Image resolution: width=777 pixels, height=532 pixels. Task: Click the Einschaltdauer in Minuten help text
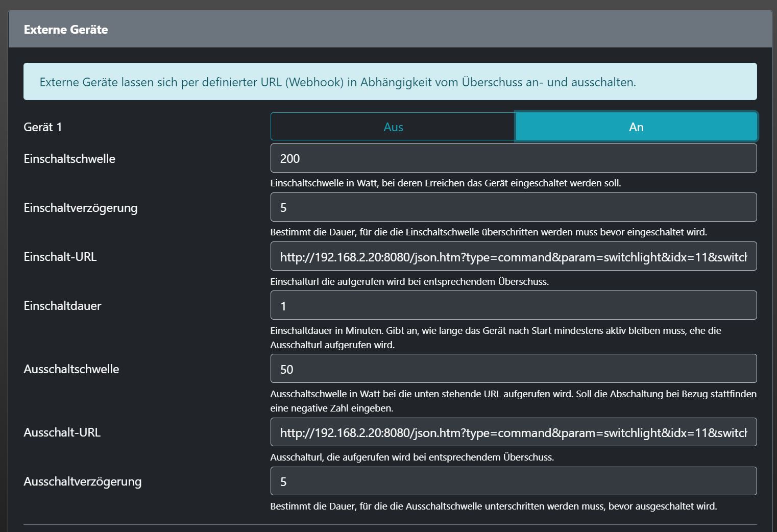click(495, 331)
